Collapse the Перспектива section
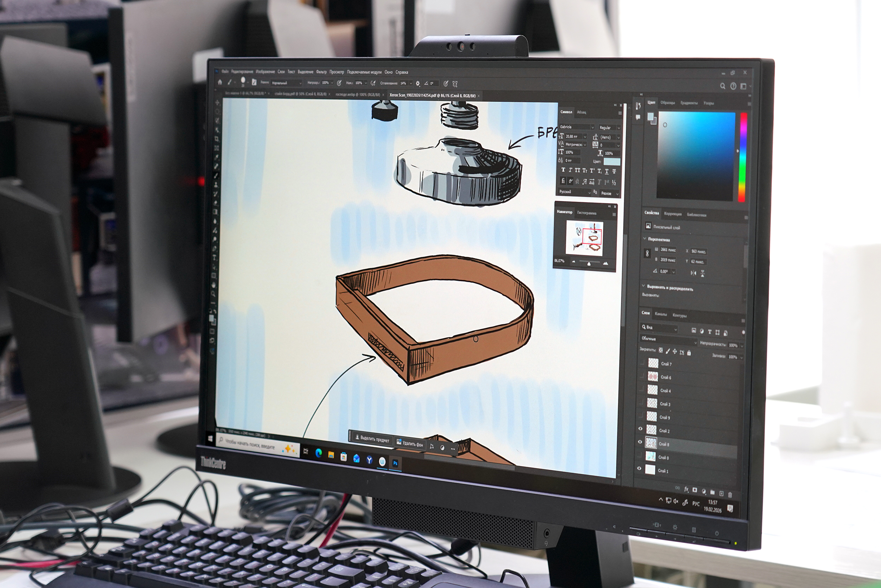The height and width of the screenshot is (588, 881). pyautogui.click(x=645, y=238)
